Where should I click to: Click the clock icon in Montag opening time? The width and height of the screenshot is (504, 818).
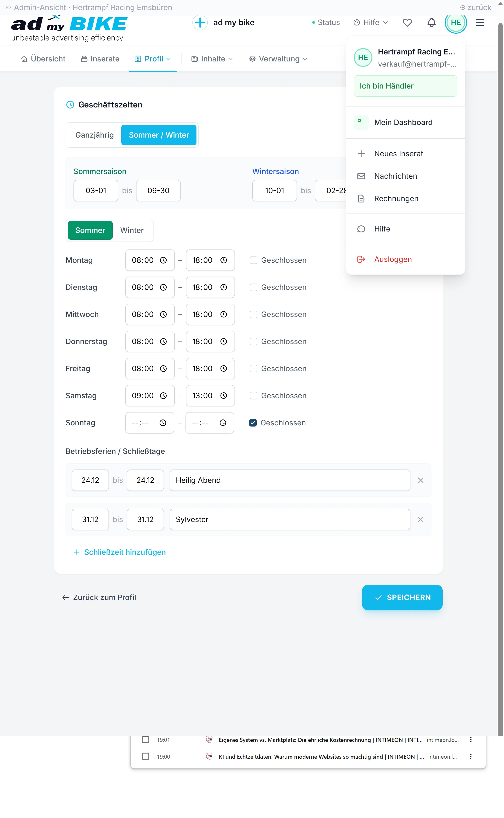coord(163,260)
